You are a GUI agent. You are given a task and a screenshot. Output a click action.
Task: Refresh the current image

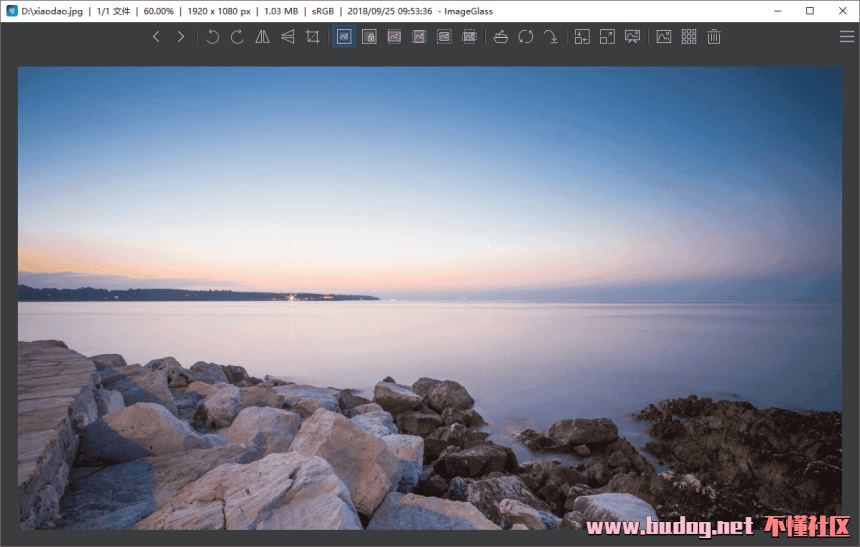pyautogui.click(x=525, y=37)
